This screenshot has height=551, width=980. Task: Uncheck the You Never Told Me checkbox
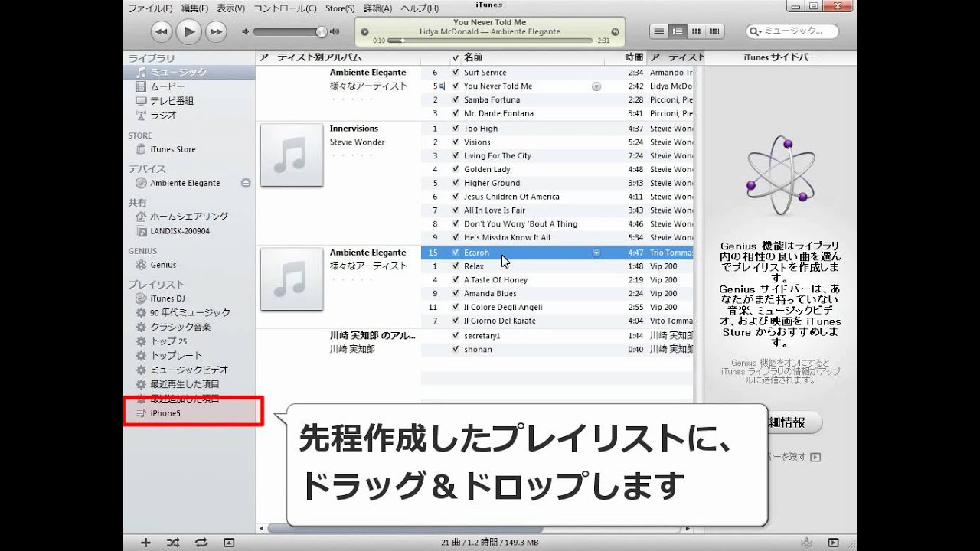click(x=456, y=86)
